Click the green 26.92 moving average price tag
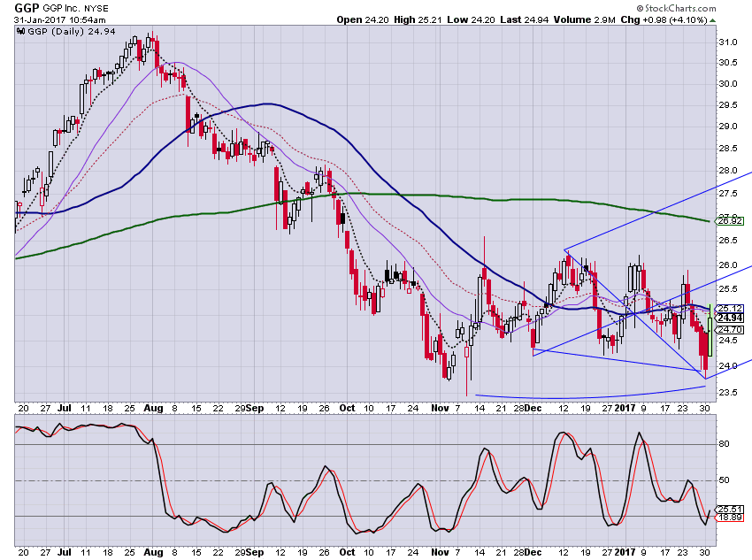Image resolution: width=752 pixels, height=560 pixels. (x=728, y=221)
